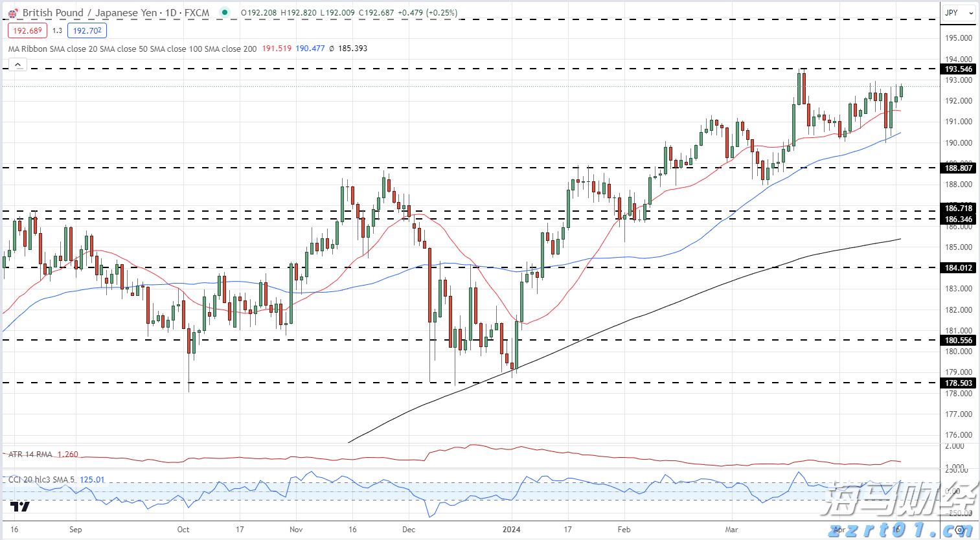This screenshot has width=980, height=540.
Task: Click the low value L192.009 in header
Action: [x=338, y=13]
